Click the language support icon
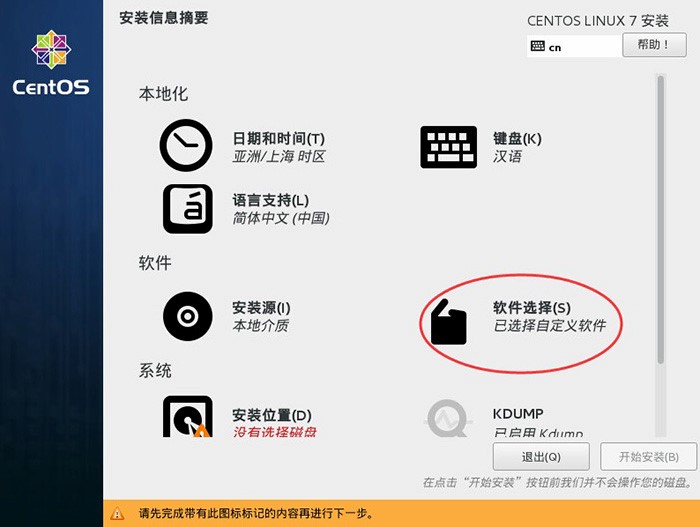This screenshot has width=700, height=527. coord(187,208)
